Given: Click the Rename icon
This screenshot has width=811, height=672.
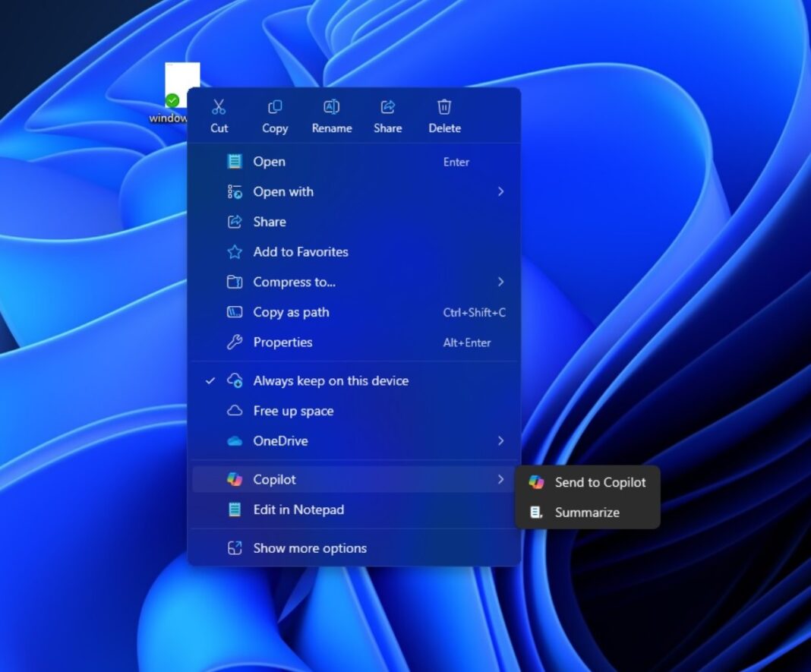Looking at the screenshot, I should [x=331, y=106].
